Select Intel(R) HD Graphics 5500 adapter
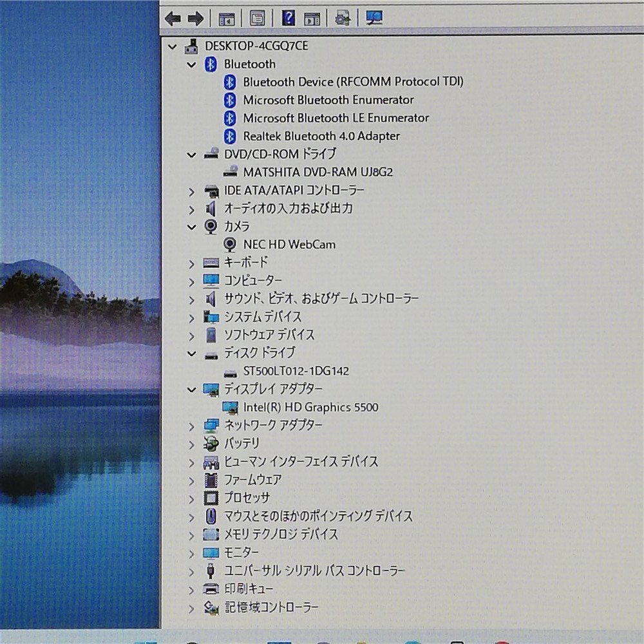Image resolution: width=644 pixels, height=644 pixels. tap(310, 407)
